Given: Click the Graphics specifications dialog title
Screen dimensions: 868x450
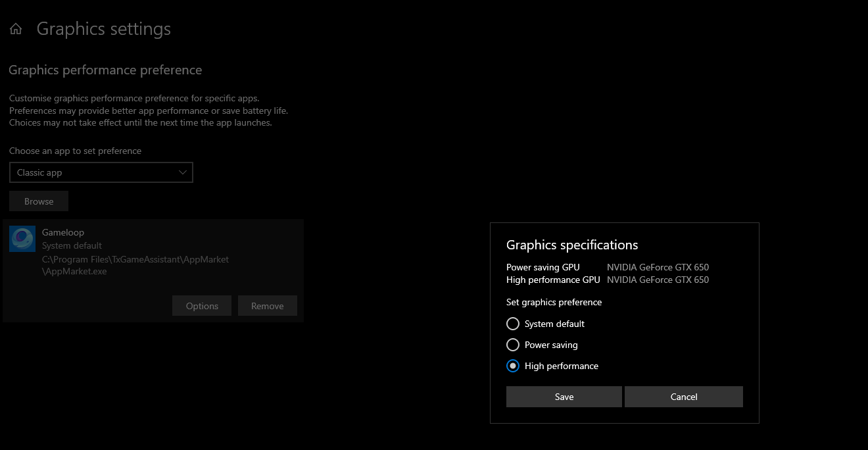Looking at the screenshot, I should (x=572, y=245).
